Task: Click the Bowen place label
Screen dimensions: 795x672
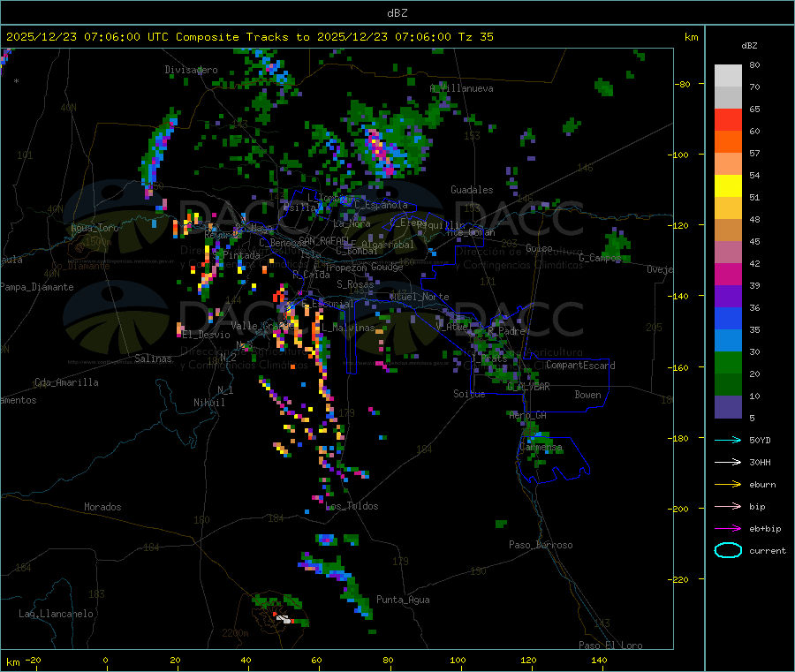Action: pyautogui.click(x=587, y=395)
